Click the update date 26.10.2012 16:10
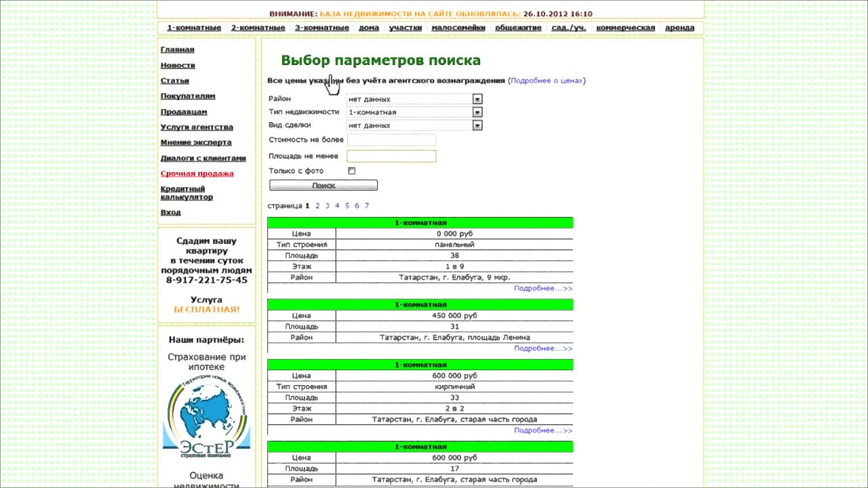This screenshot has height=488, width=868. pyautogui.click(x=558, y=14)
